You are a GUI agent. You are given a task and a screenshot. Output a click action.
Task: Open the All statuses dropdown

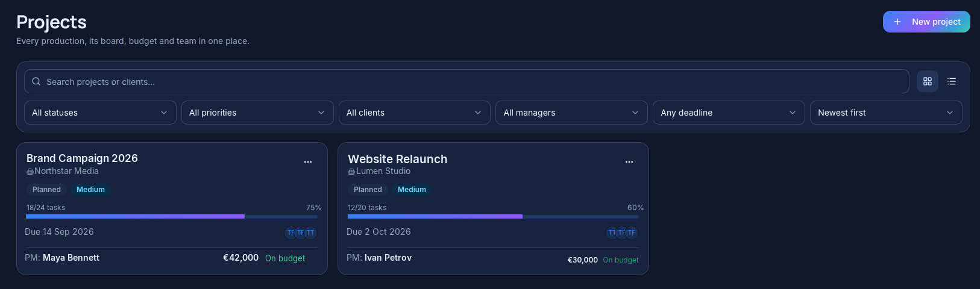pyautogui.click(x=100, y=113)
